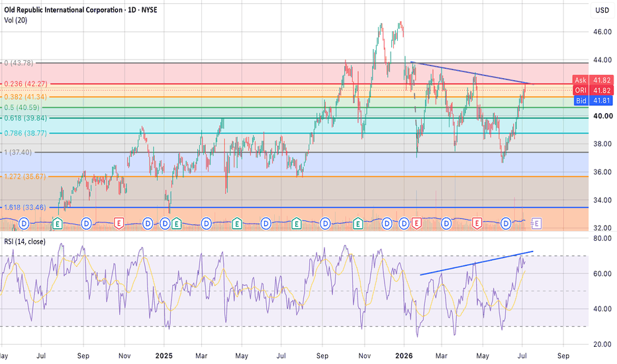
Task: Open the green earnings marker from July 2024
Action: click(x=58, y=224)
